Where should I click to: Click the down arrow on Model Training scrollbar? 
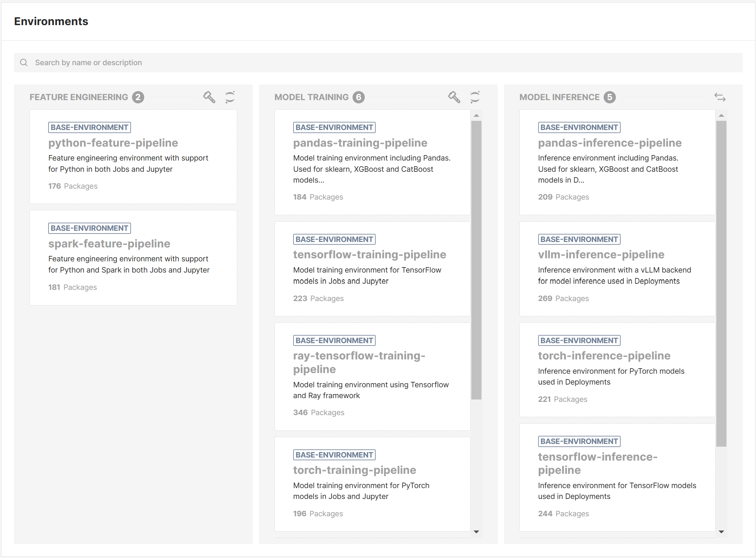point(477,532)
